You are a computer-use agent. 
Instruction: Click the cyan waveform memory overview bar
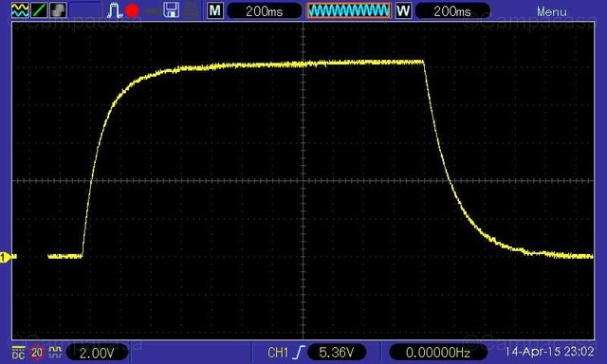coord(349,10)
